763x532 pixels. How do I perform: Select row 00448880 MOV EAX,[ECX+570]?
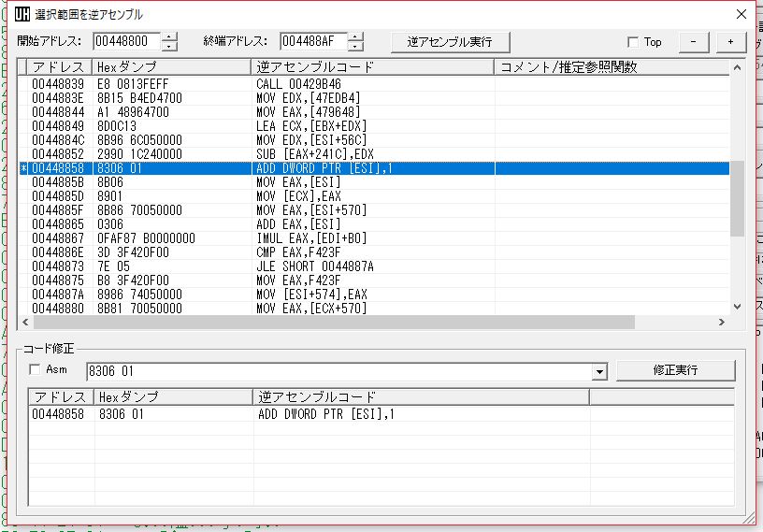pyautogui.click(x=374, y=309)
